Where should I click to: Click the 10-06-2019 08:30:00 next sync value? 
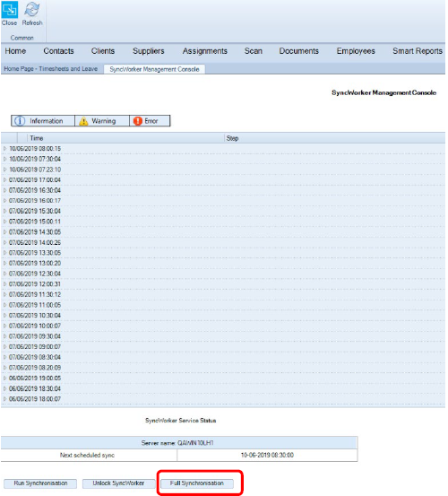pyautogui.click(x=267, y=456)
